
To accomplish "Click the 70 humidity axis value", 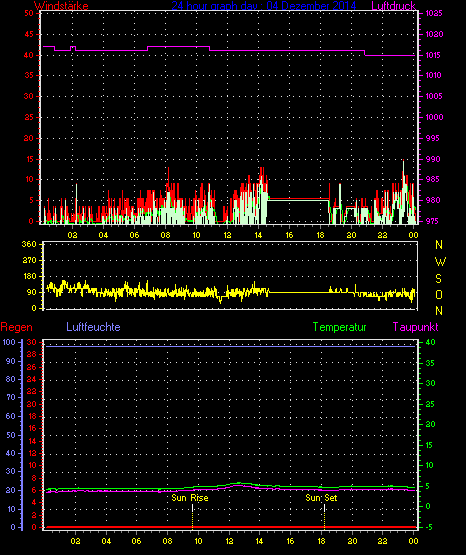I will tap(11, 397).
